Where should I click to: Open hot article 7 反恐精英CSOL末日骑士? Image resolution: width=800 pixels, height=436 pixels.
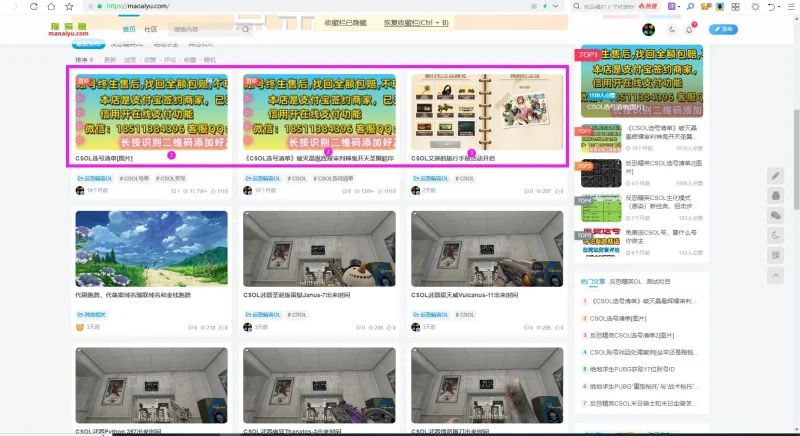pyautogui.click(x=644, y=403)
